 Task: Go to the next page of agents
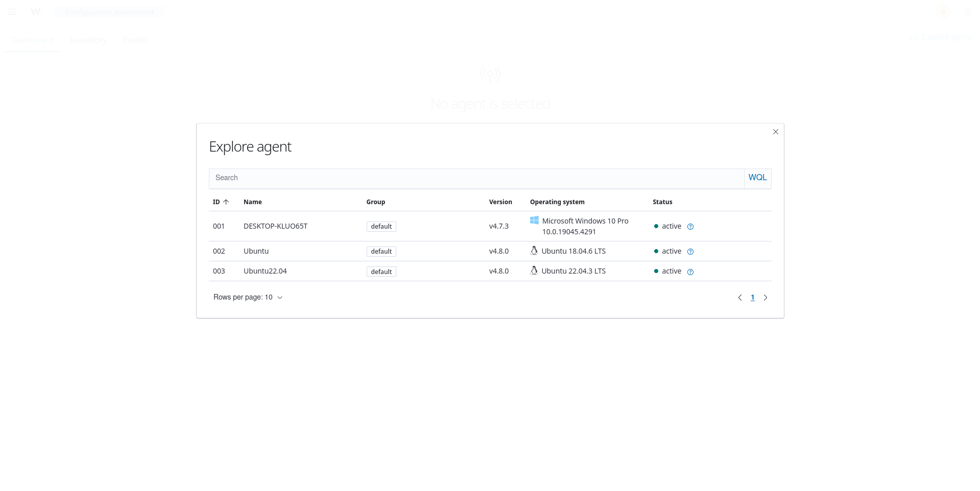tap(765, 298)
